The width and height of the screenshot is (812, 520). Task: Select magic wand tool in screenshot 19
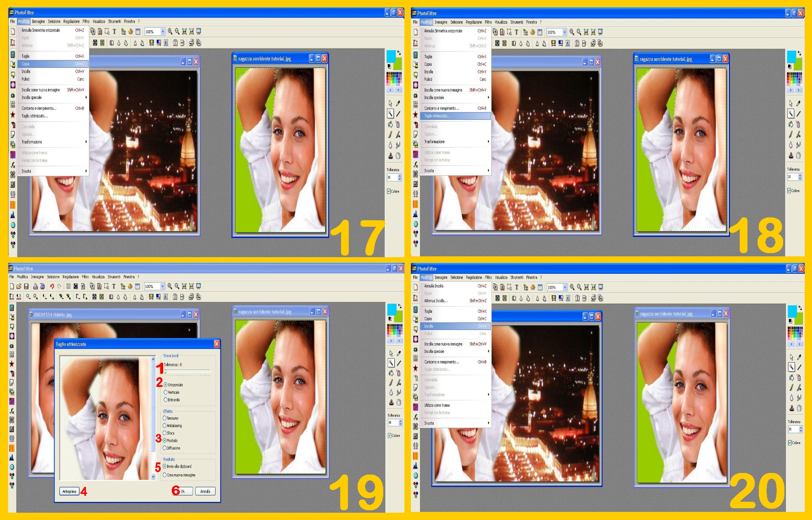pos(391,363)
